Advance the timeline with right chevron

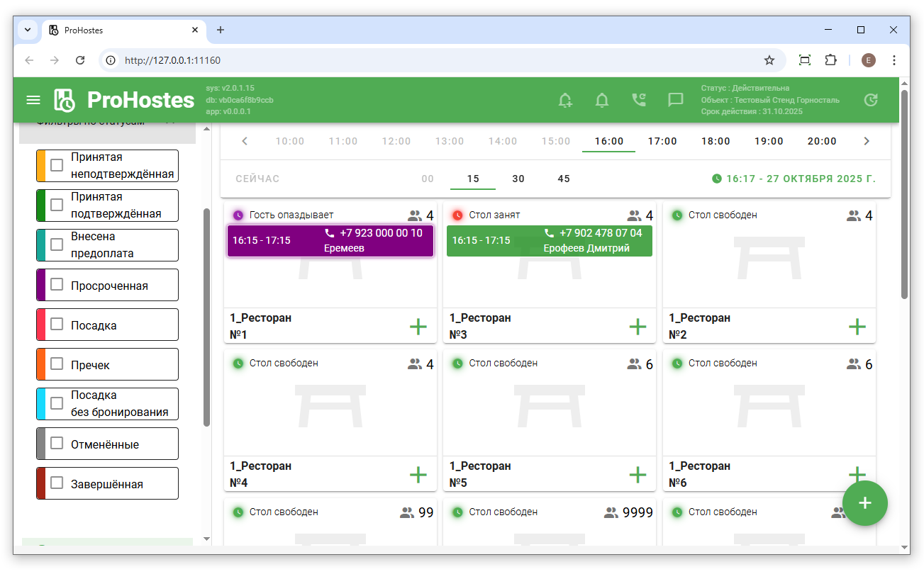pos(866,141)
